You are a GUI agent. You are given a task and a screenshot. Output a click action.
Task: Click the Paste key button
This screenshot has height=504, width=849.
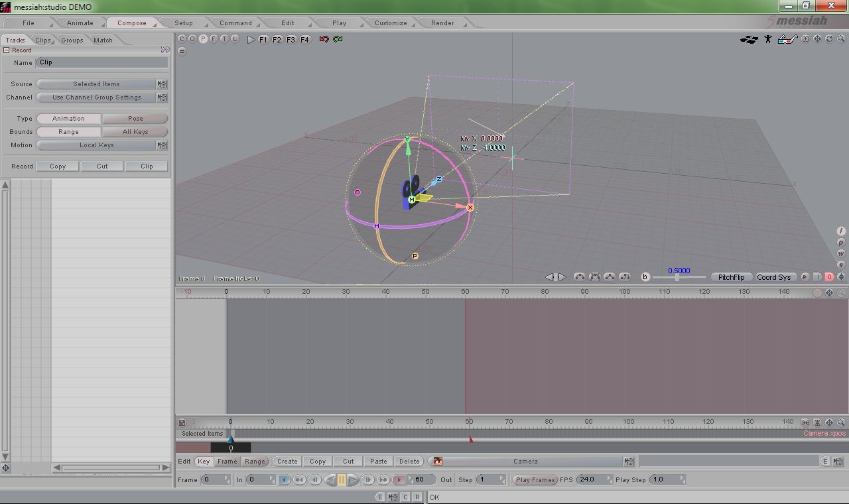(x=379, y=462)
